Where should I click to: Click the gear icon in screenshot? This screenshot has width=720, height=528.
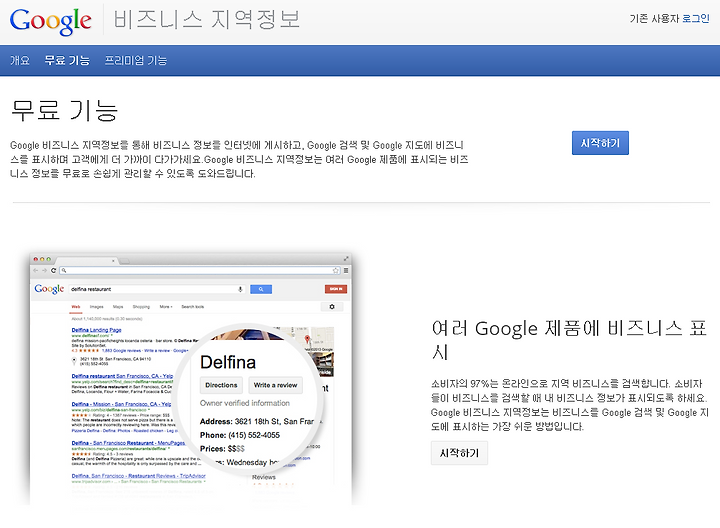[x=332, y=307]
